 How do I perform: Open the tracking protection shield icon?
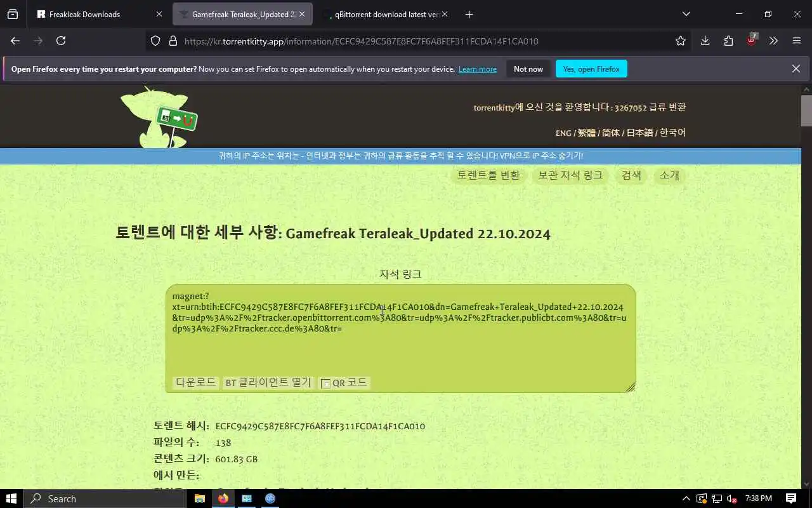[x=155, y=41]
